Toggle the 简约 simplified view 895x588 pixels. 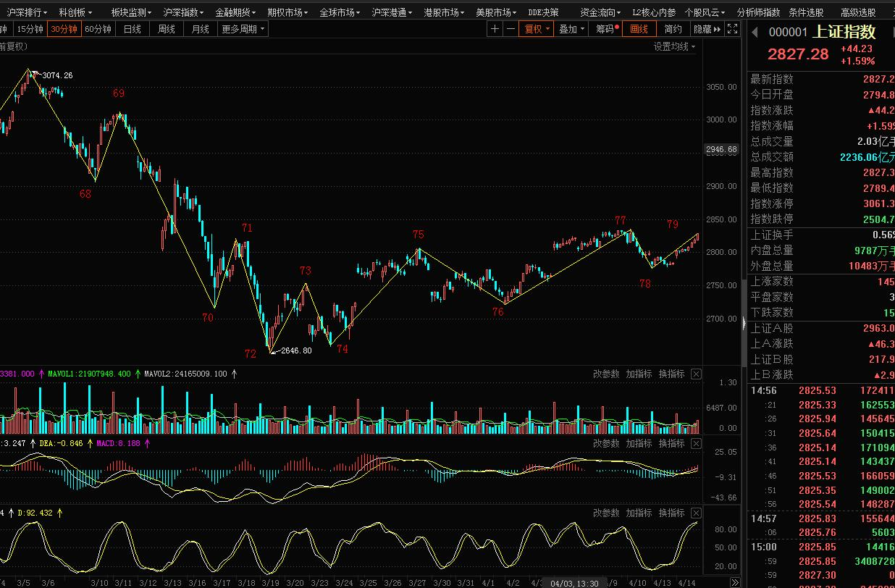click(673, 29)
